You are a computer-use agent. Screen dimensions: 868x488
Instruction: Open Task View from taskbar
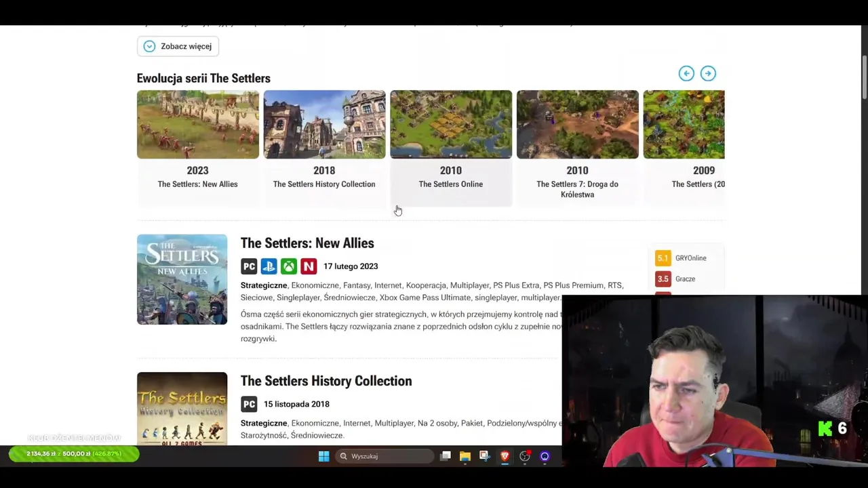(446, 456)
